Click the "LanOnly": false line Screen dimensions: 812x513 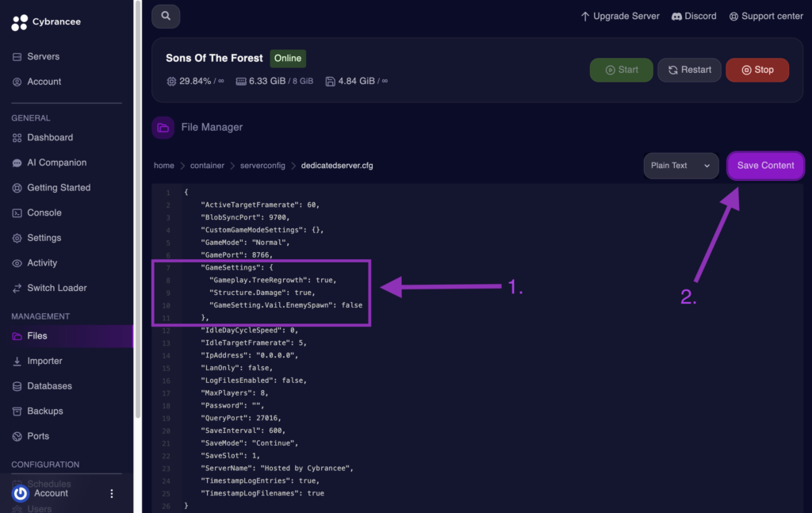(236, 368)
